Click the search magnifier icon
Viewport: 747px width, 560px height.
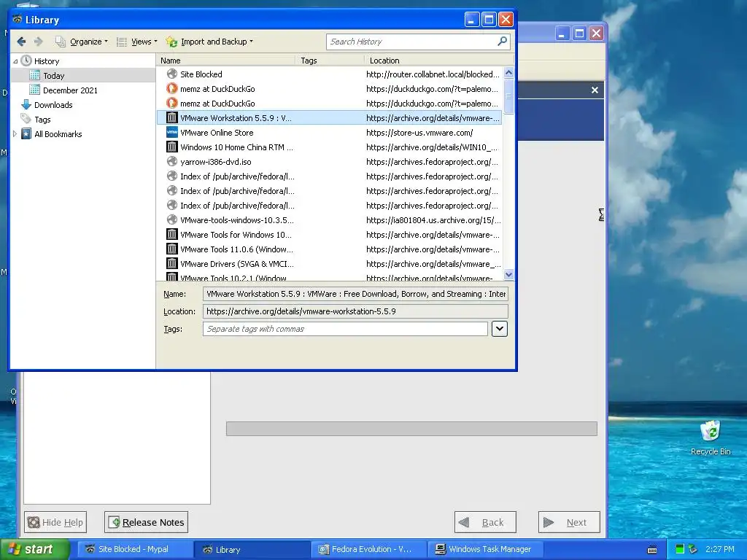pos(502,42)
